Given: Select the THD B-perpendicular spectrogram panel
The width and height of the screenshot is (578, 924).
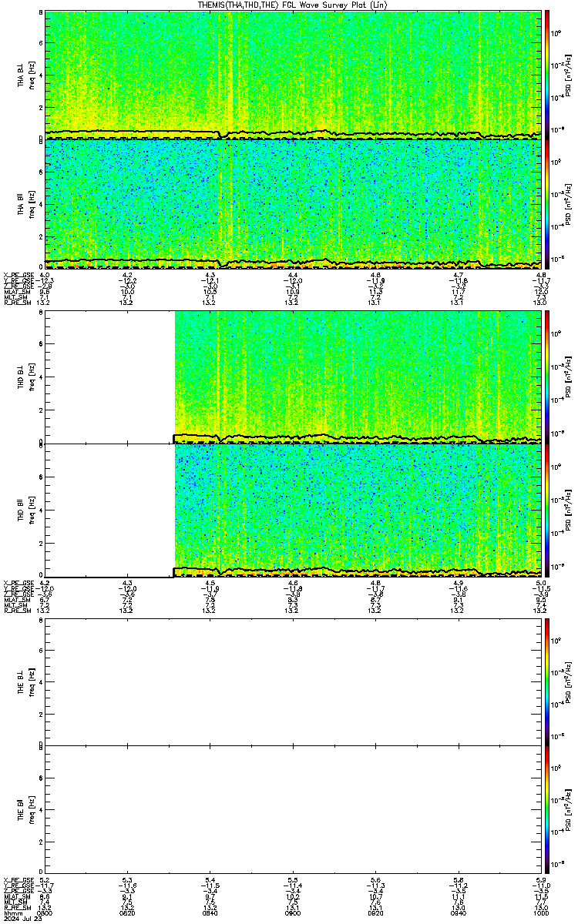Looking at the screenshot, I should click(291, 377).
